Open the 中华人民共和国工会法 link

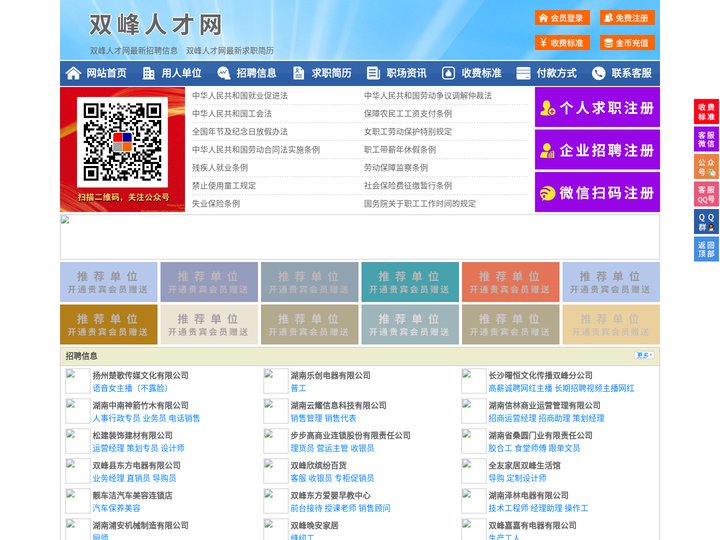click(x=232, y=113)
